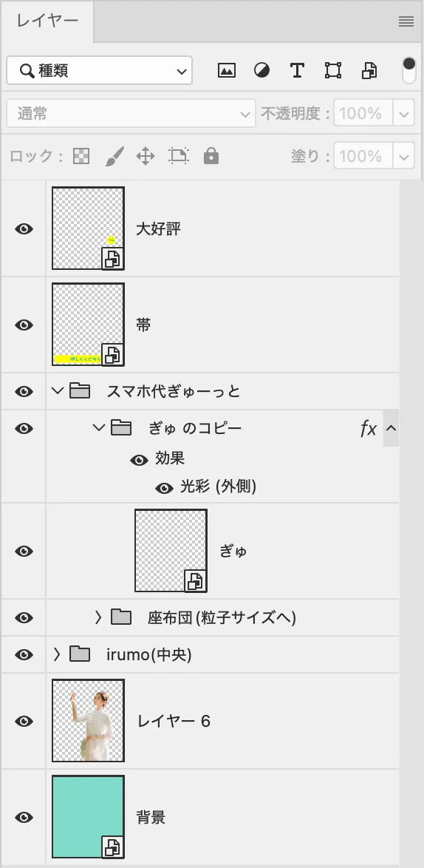
Task: Toggle visibility of 光彩 (外側) effect
Action: (x=164, y=488)
